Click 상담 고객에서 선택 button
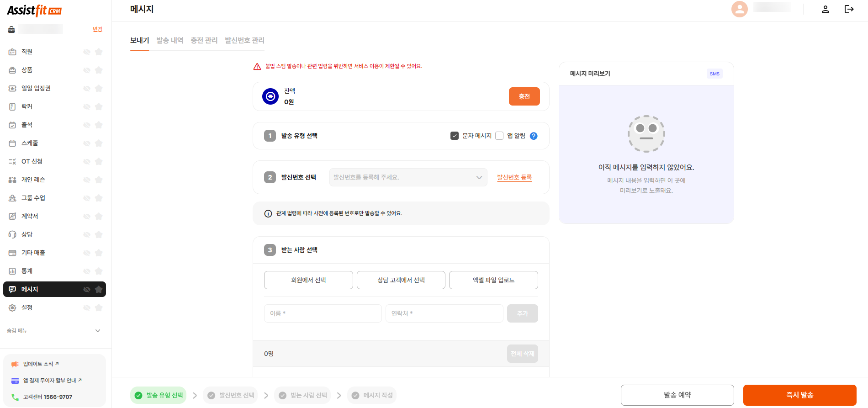868x408 pixels. [401, 280]
